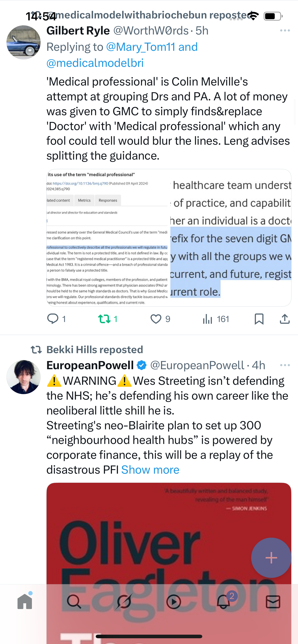Open Gilbert Ryle's car profile picture
Viewport: 298px width, 644px height.
pyautogui.click(x=24, y=42)
